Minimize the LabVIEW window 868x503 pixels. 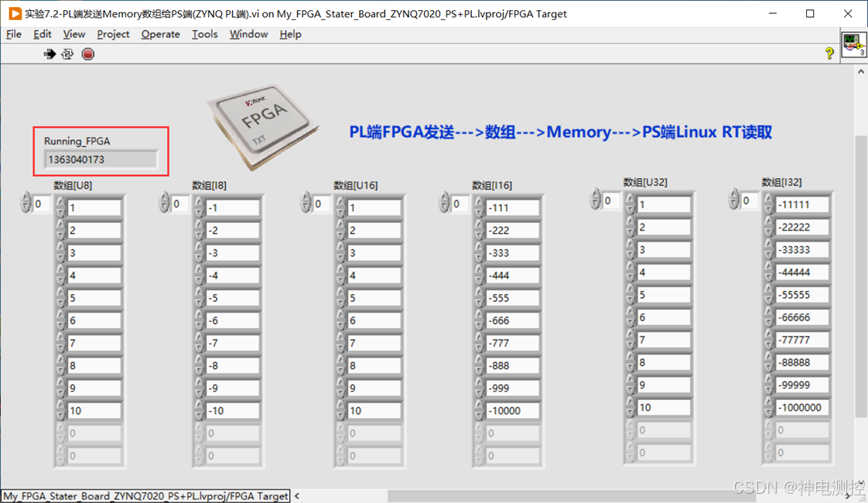(773, 13)
